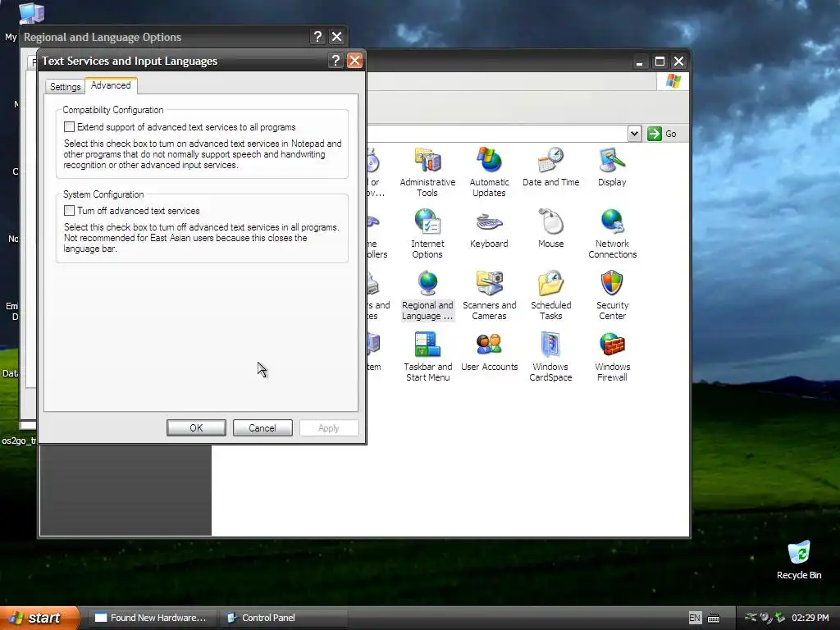Click Go button in Control Panel
840x630 pixels.
662,134
